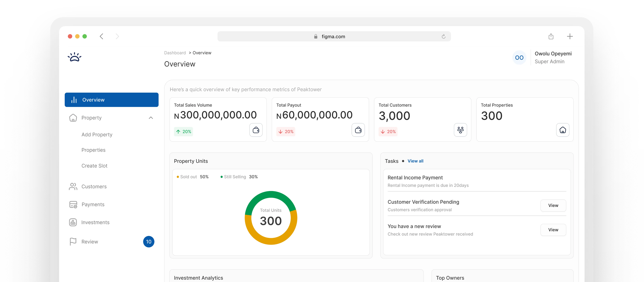Collapse the Property menu chevron
The image size is (644, 282).
(151, 118)
